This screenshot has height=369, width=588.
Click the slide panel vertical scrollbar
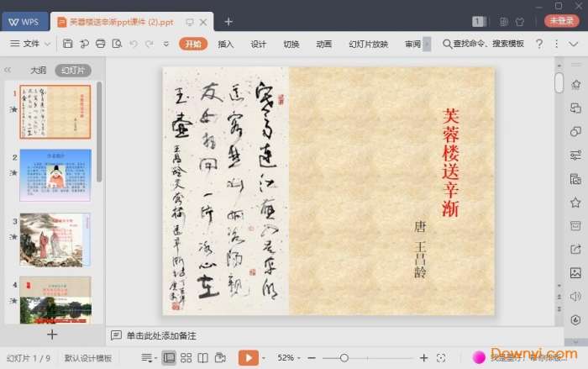[99, 131]
